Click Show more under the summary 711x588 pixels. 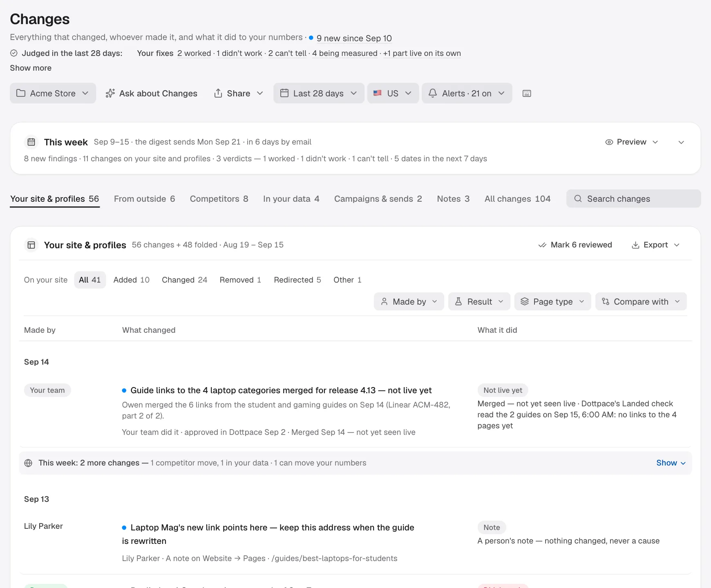coord(31,68)
